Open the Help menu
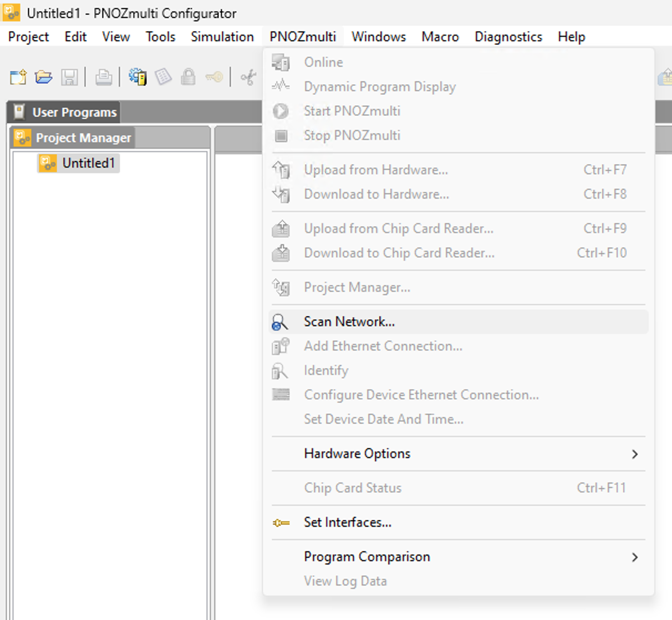 [572, 37]
